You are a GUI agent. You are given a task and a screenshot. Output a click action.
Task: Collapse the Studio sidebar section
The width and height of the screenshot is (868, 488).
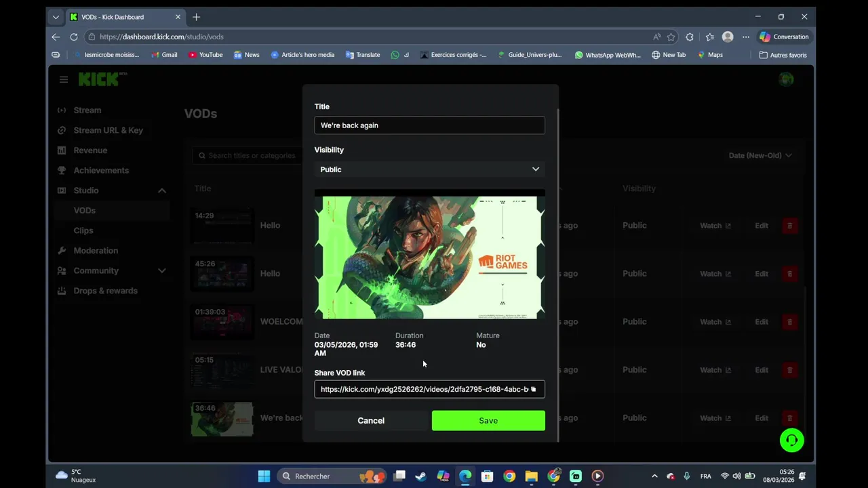[161, 190]
